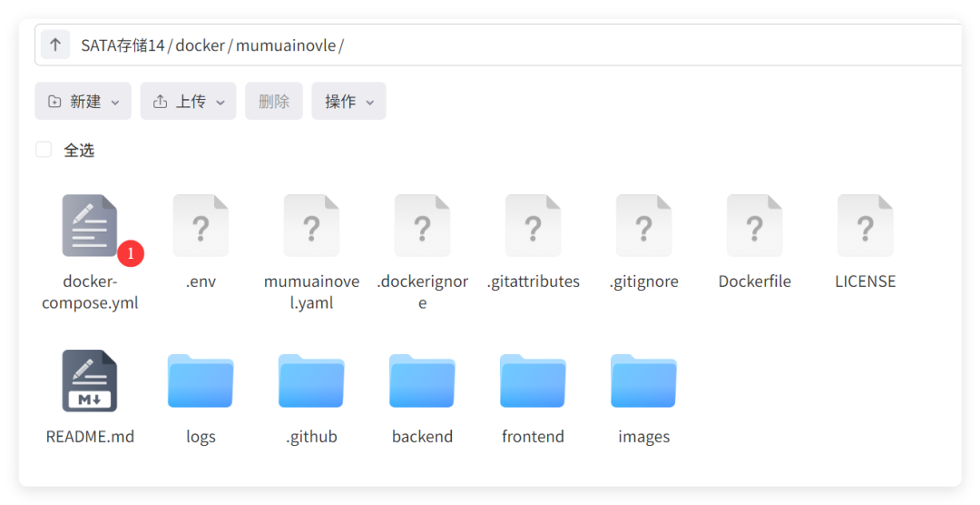The height and width of the screenshot is (505, 980).
Task: Click the mumuainovel.yaml name label
Action: tap(311, 292)
